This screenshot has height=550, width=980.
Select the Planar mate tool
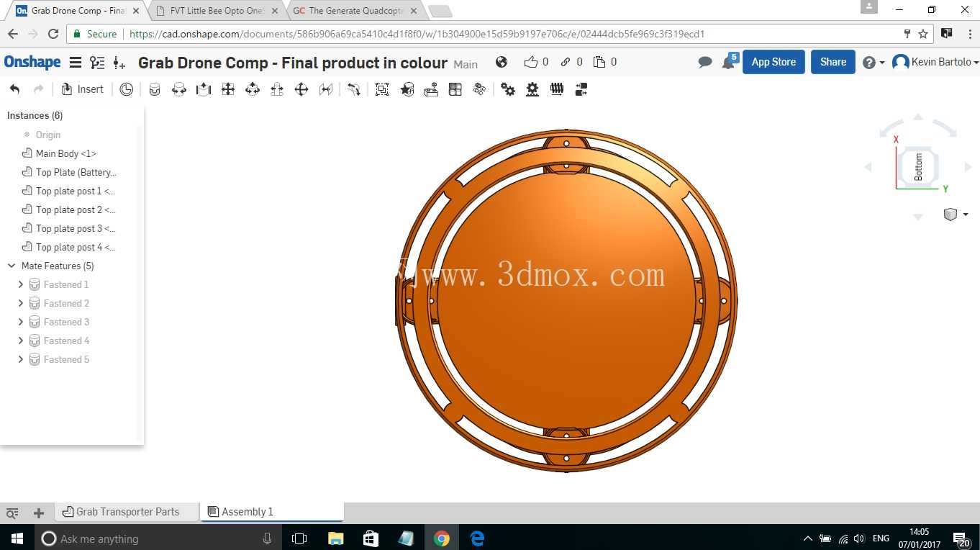point(228,89)
